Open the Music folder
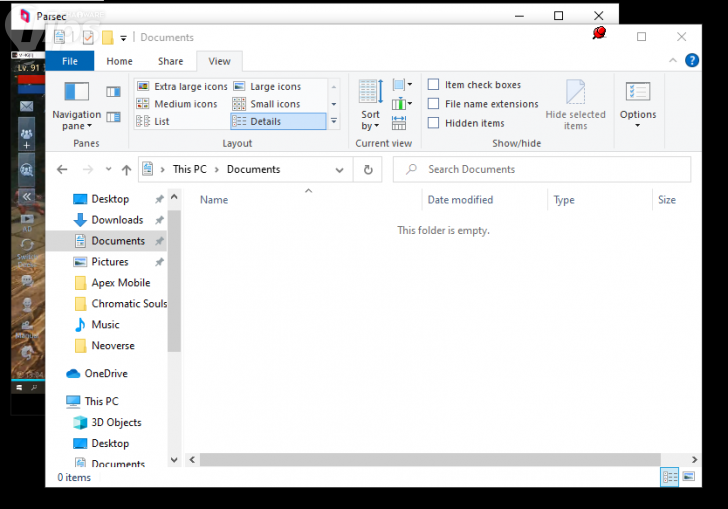Screen dimensions: 728x509 [x=105, y=325]
